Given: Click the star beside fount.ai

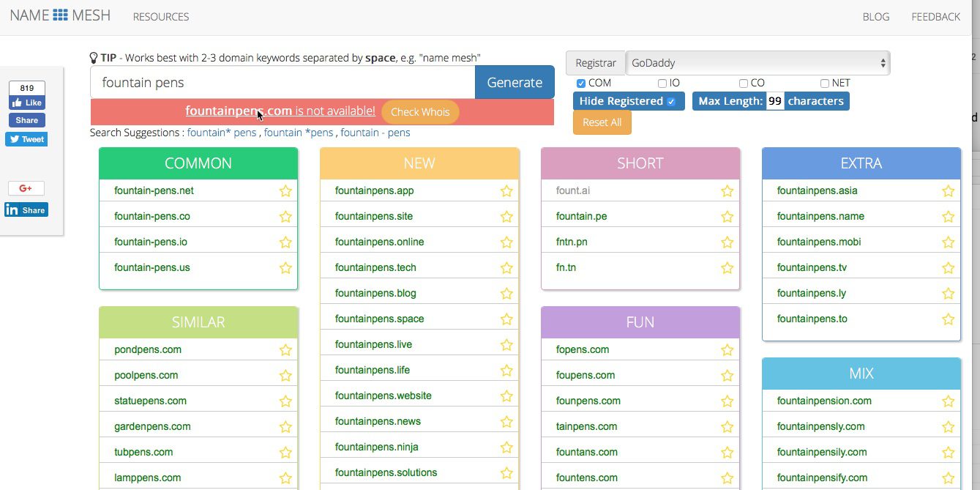Looking at the screenshot, I should 727,191.
